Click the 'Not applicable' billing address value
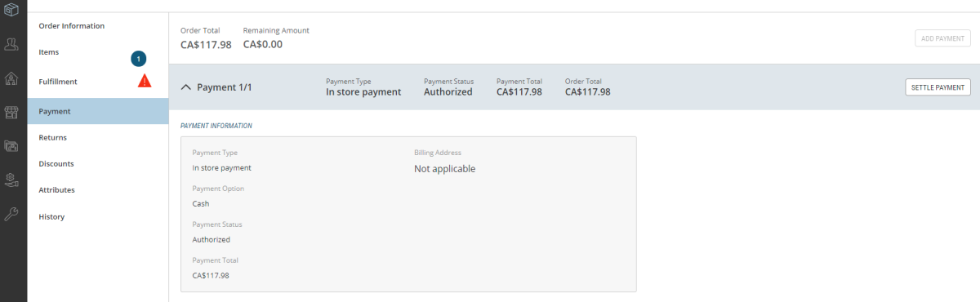This screenshot has height=302, width=980. pos(445,169)
